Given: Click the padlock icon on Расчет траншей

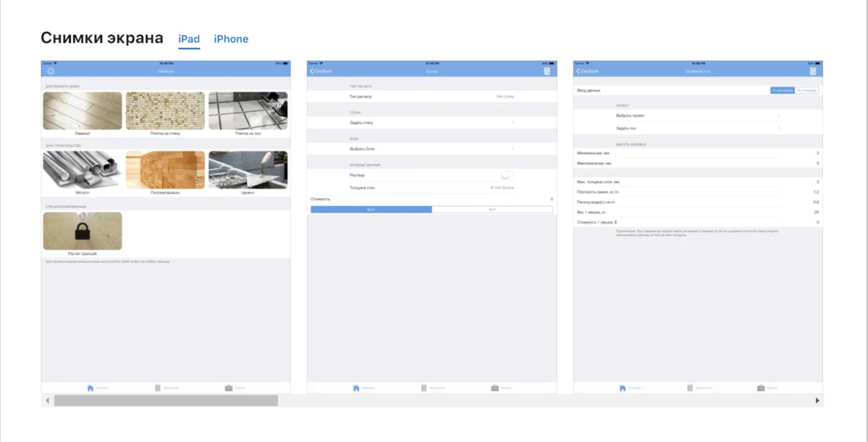Looking at the screenshot, I should tap(82, 231).
